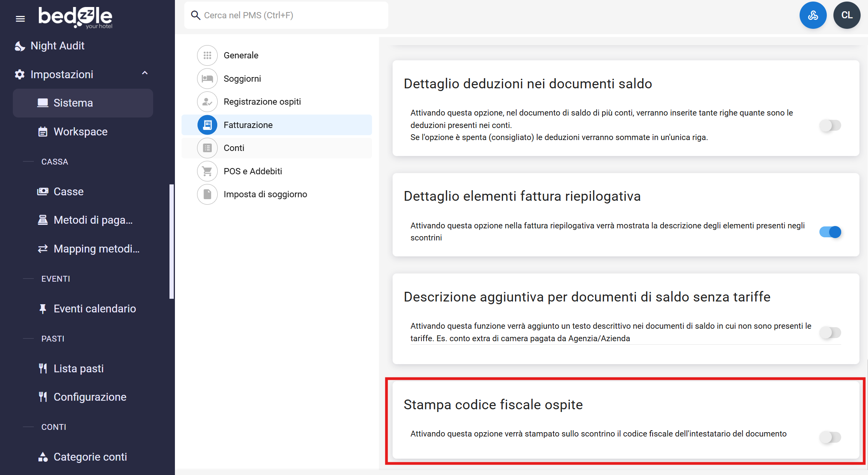Image resolution: width=868 pixels, height=475 pixels.
Task: Enable Stampa codice fiscale ospite toggle
Action: click(x=830, y=437)
